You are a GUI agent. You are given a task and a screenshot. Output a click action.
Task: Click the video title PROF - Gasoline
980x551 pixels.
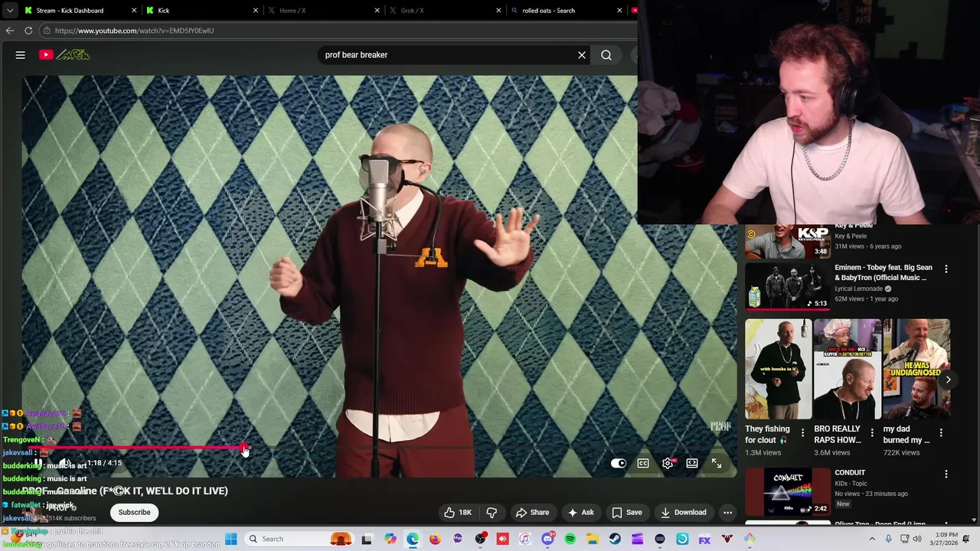pos(125,491)
